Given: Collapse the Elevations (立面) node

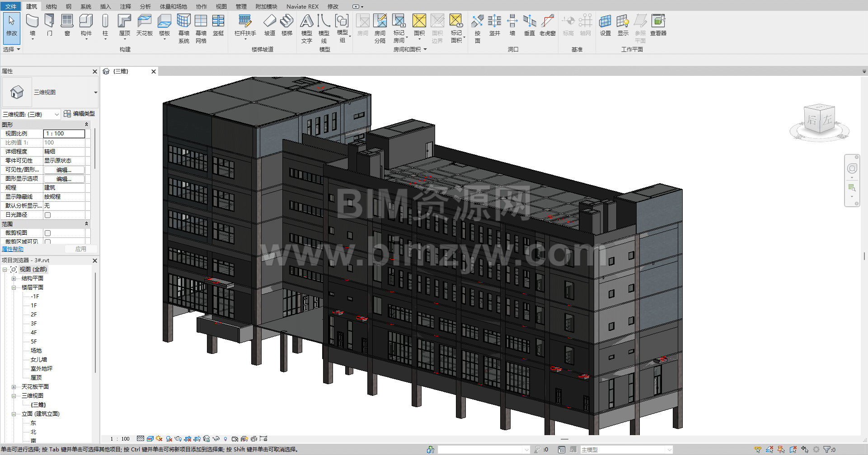Looking at the screenshot, I should coord(14,414).
